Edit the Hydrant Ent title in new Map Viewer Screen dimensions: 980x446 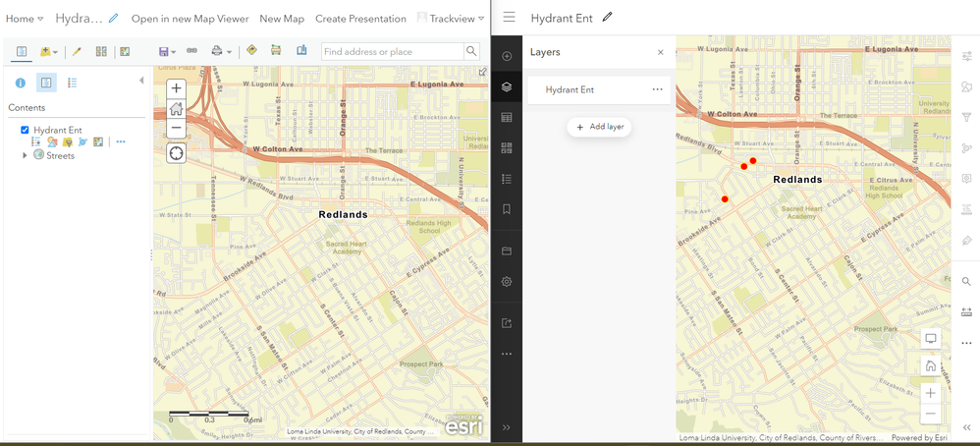click(x=607, y=18)
